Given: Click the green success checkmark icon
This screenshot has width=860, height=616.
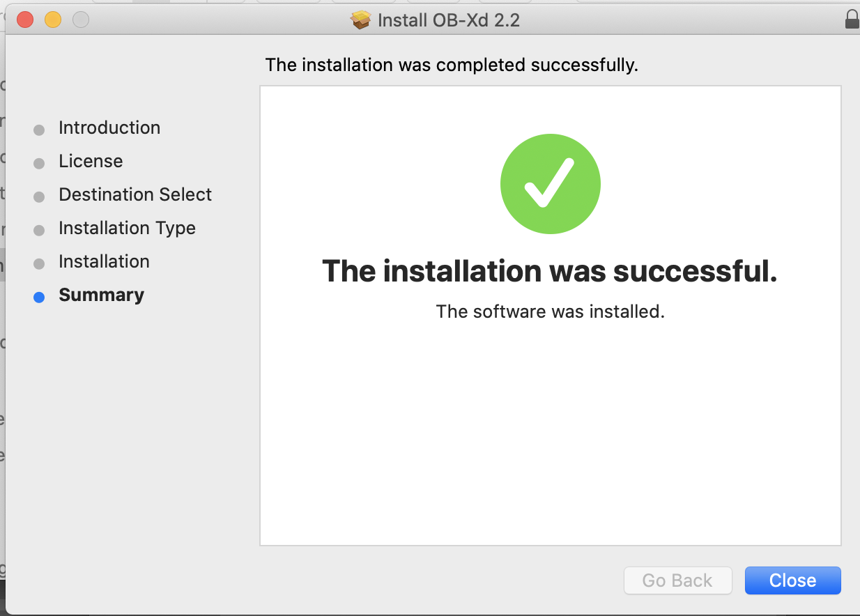Looking at the screenshot, I should pos(551,184).
